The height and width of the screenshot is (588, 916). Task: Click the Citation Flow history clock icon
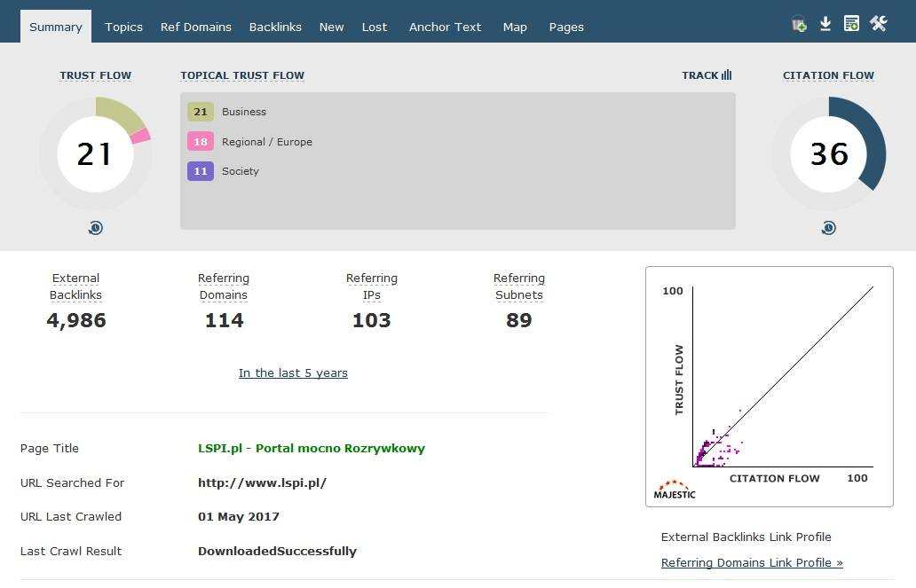click(828, 228)
